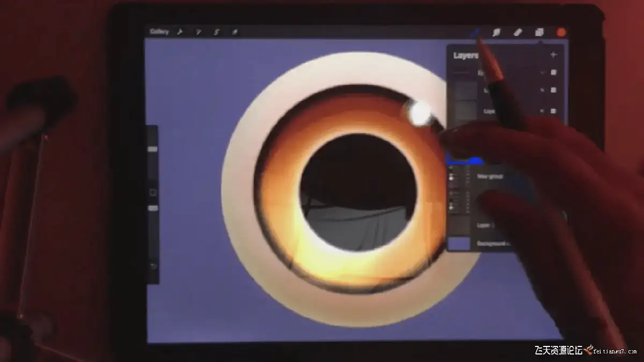This screenshot has height=362, width=644.
Task: Select the third layer thumbnail
Action: point(465,111)
